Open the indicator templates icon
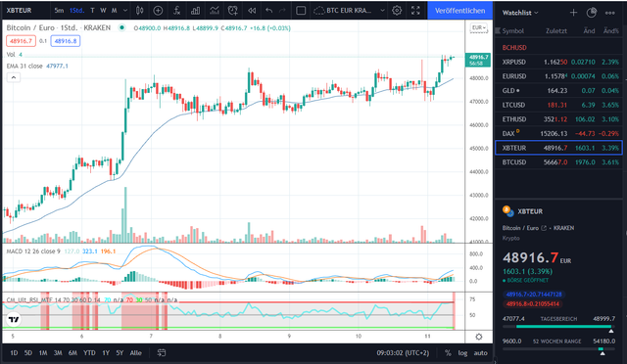The image size is (627, 364). [215, 11]
